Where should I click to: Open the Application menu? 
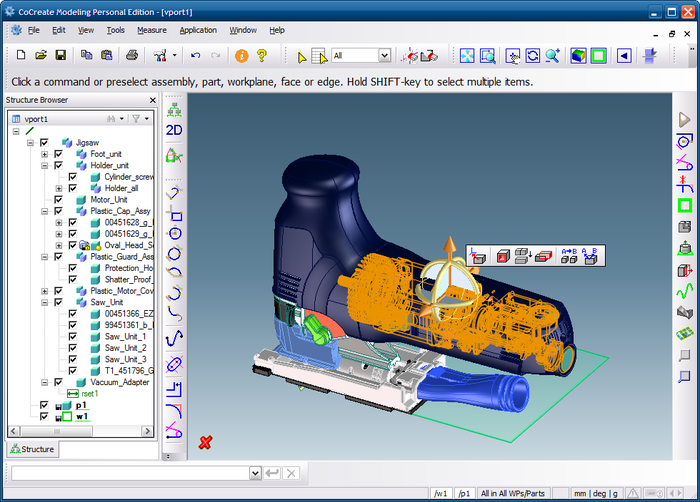[198, 30]
